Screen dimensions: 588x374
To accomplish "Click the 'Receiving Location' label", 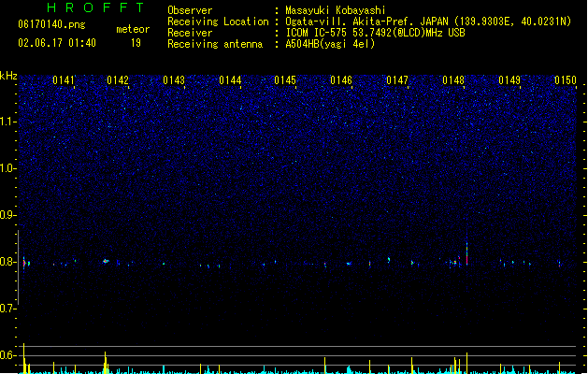I will pos(218,22).
